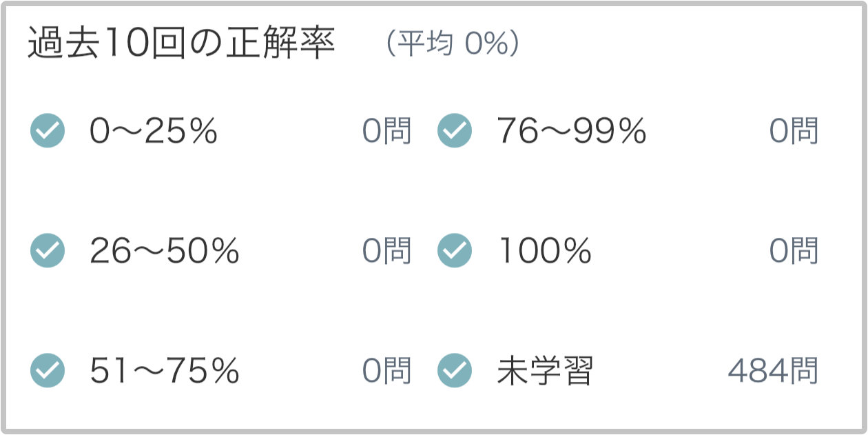Toggle the 100% checkmark icon

(x=455, y=251)
